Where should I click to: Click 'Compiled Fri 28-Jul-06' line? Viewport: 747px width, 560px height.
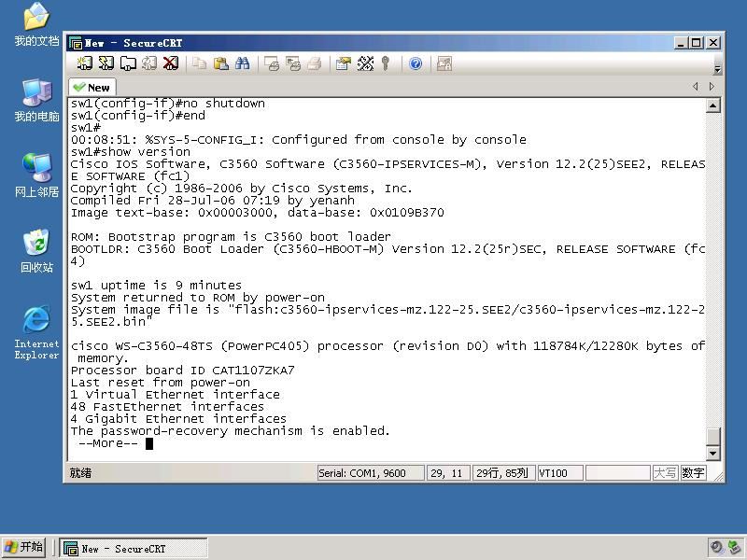coord(213,201)
